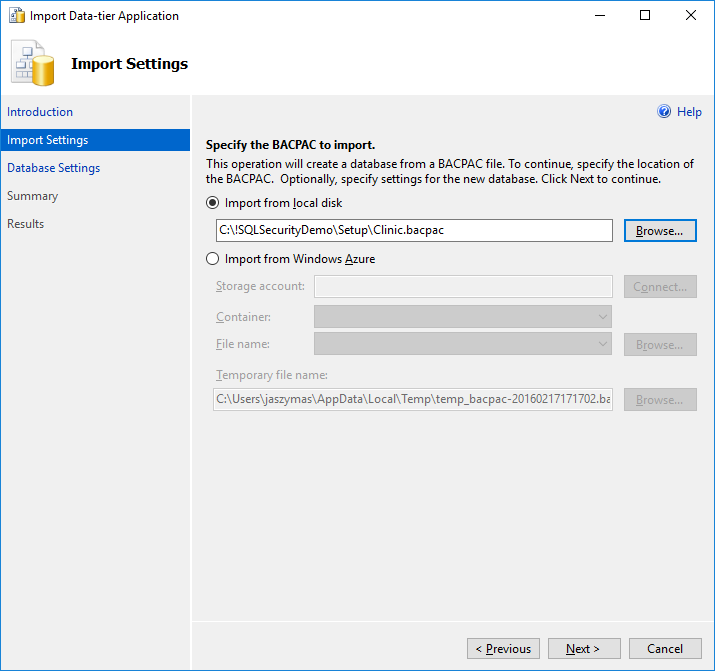
Task: Click the Import Data-tier Application title bar icon
Action: click(x=17, y=16)
